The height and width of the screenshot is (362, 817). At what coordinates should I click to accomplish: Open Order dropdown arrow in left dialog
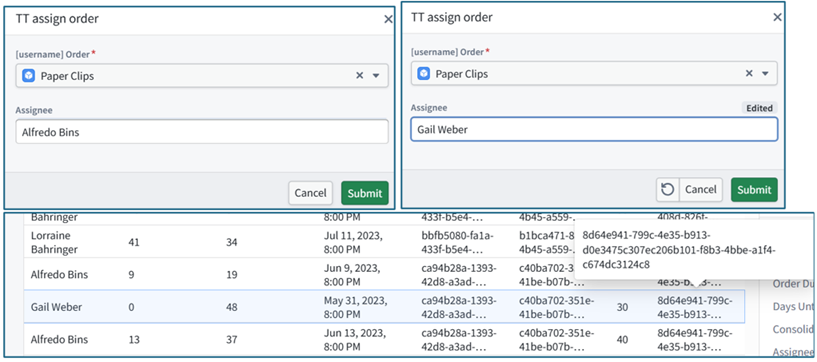point(376,76)
